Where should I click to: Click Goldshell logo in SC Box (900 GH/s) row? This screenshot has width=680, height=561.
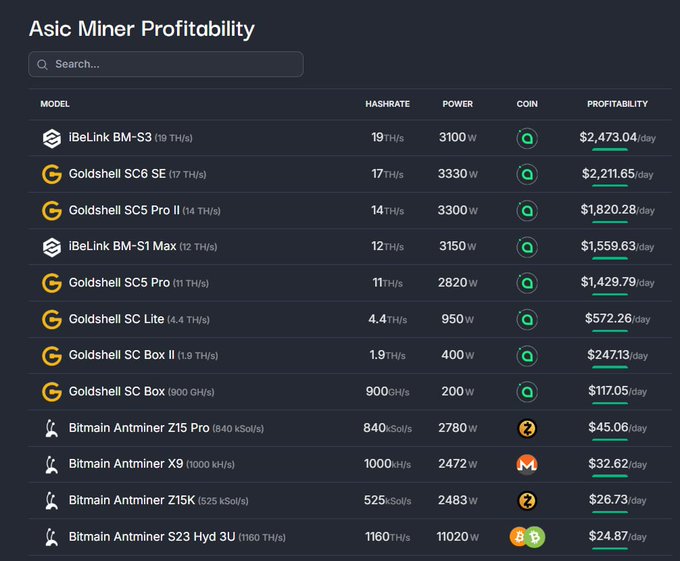(x=52, y=392)
